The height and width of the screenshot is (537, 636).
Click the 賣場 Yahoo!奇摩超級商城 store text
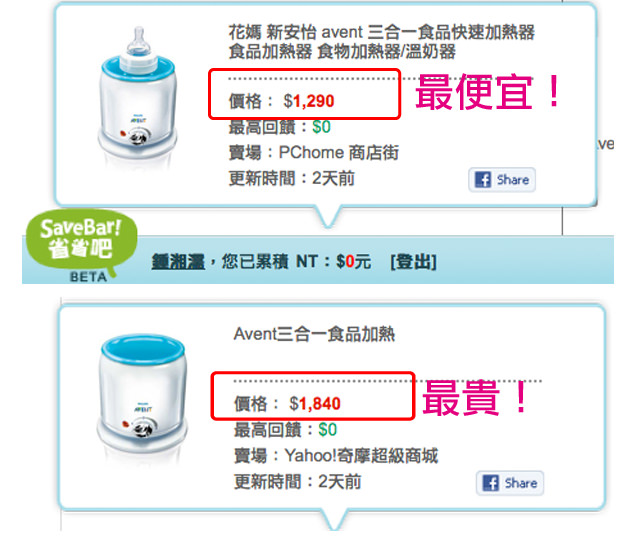336,455
